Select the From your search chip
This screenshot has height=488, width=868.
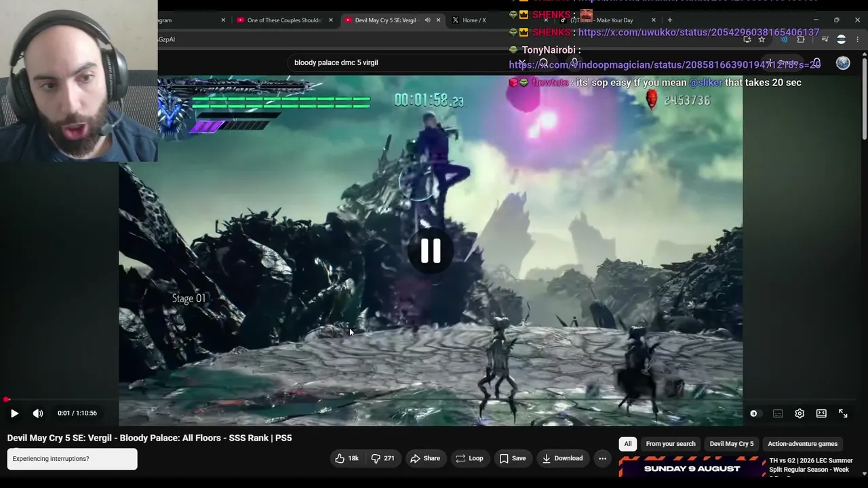click(x=671, y=444)
